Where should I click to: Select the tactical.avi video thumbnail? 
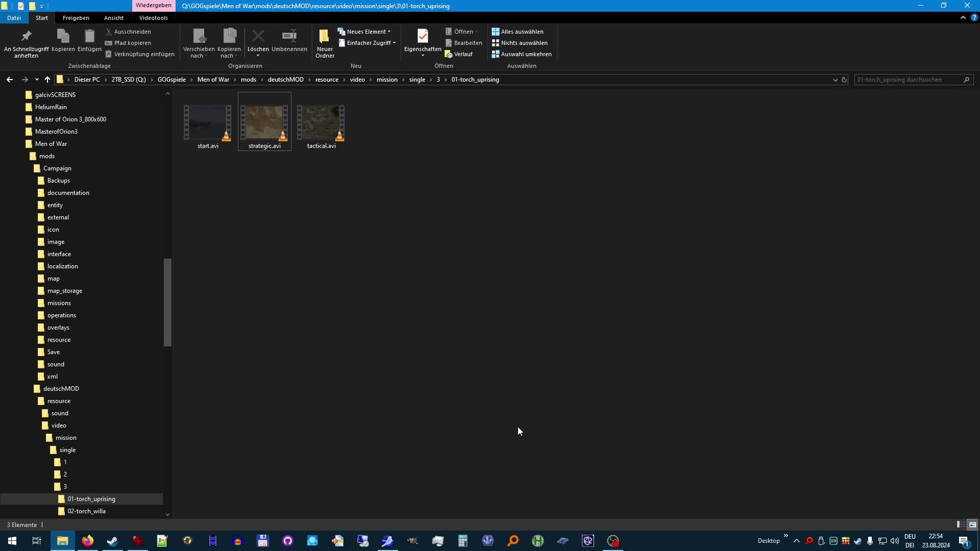tap(321, 123)
